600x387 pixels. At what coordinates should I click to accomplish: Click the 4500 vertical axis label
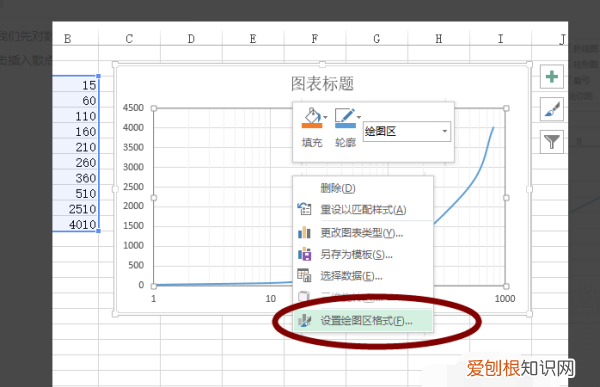[133, 108]
